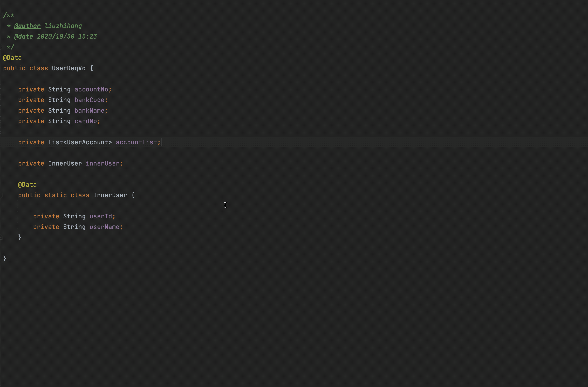This screenshot has width=588, height=387.
Task: Click the UserReqVo class name
Action: [69, 68]
